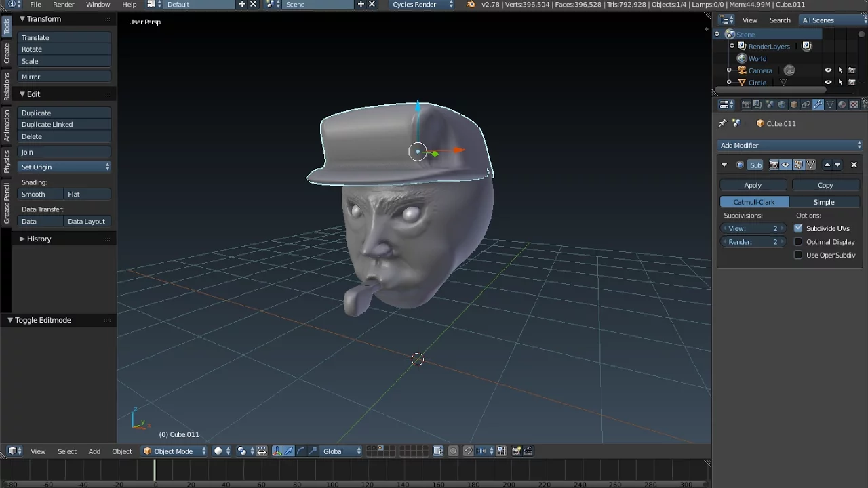Click the Apply modifier button
868x488 pixels.
[x=753, y=185]
